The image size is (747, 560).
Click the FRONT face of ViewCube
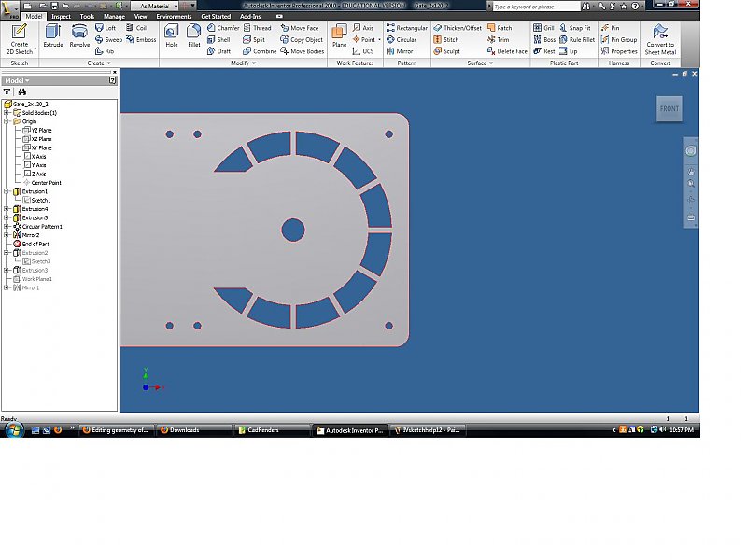(669, 108)
